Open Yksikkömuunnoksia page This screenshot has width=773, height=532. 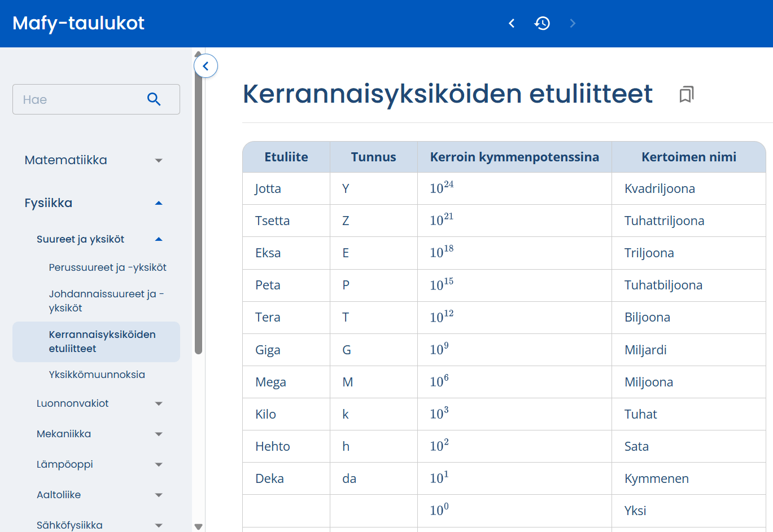tap(97, 375)
